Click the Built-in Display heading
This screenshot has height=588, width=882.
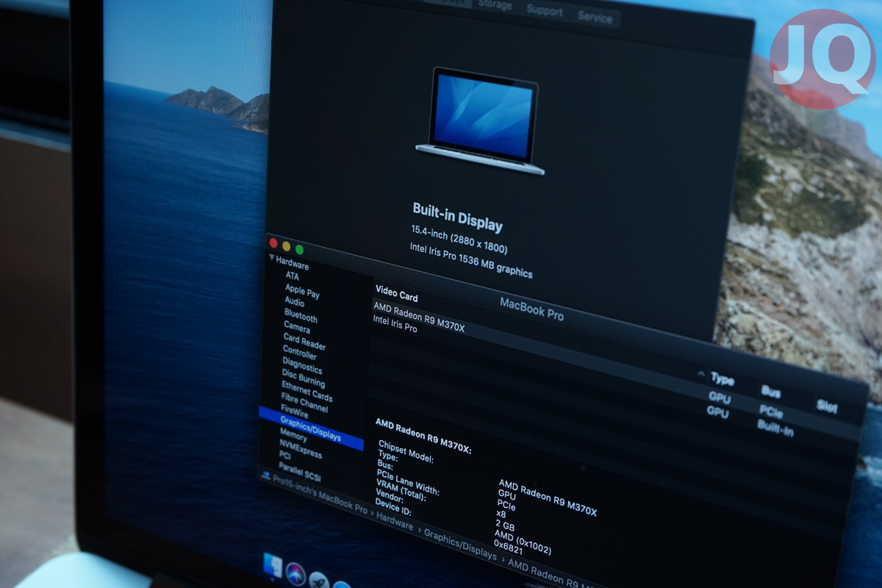[x=457, y=217]
